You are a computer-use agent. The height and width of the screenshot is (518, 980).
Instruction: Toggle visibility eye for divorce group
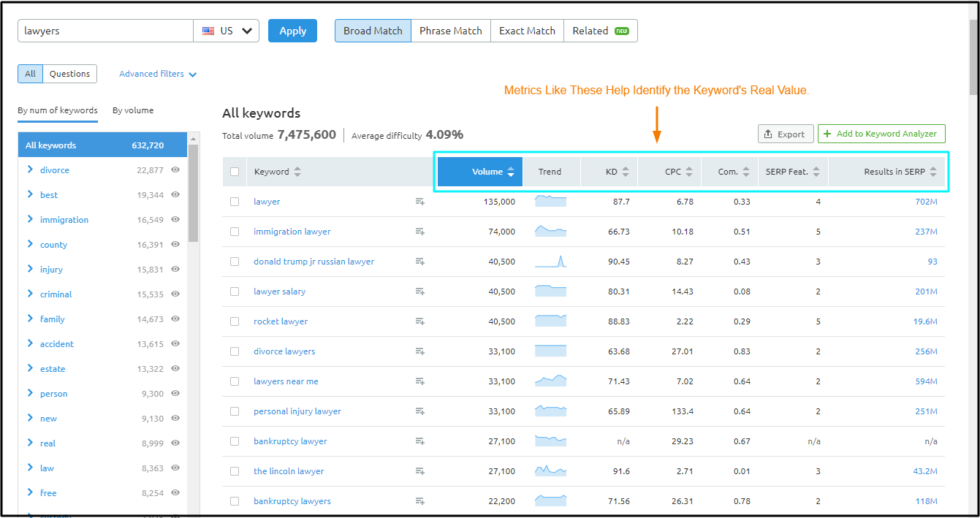pyautogui.click(x=175, y=170)
